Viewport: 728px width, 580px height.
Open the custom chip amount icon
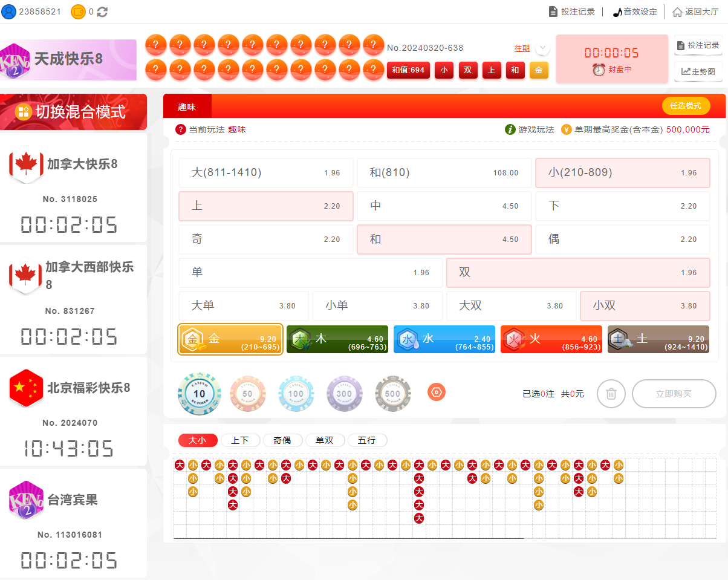(436, 392)
